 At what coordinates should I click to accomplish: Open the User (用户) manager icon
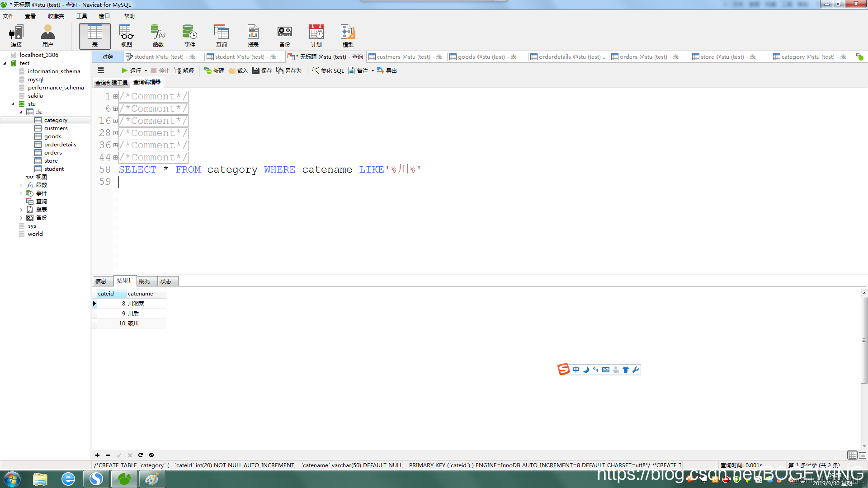47,36
